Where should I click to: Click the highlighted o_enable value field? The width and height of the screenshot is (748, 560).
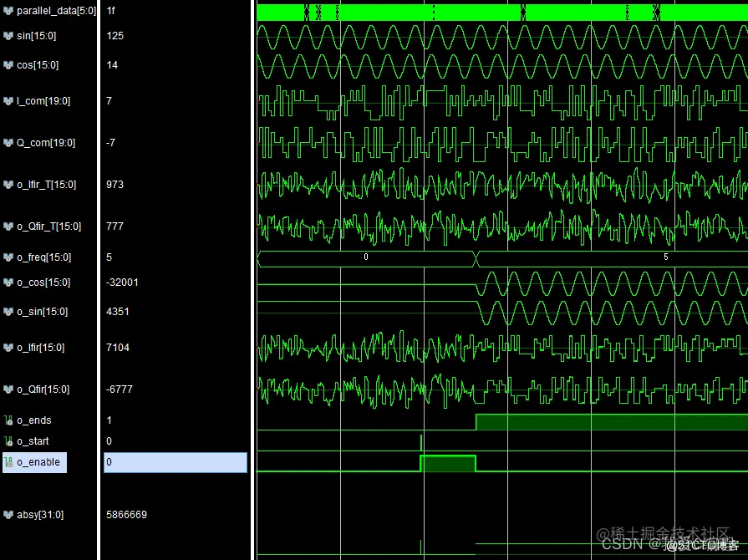click(176, 463)
